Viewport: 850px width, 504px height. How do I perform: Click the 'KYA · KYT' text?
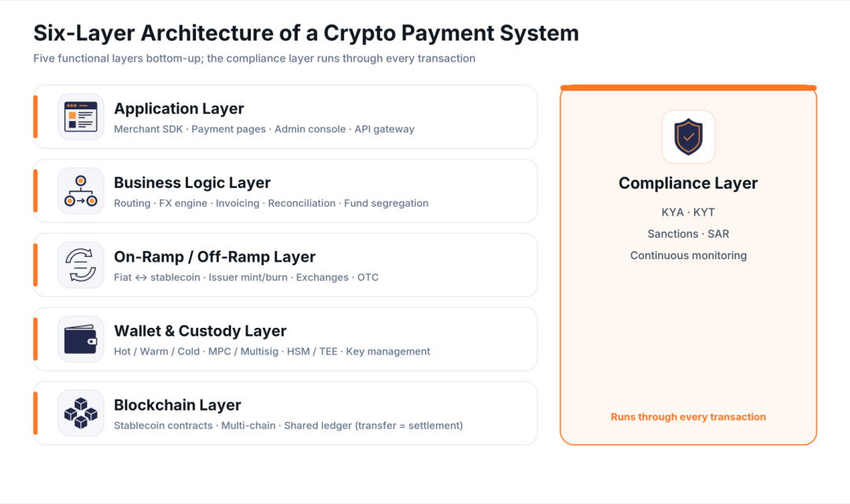[688, 212]
